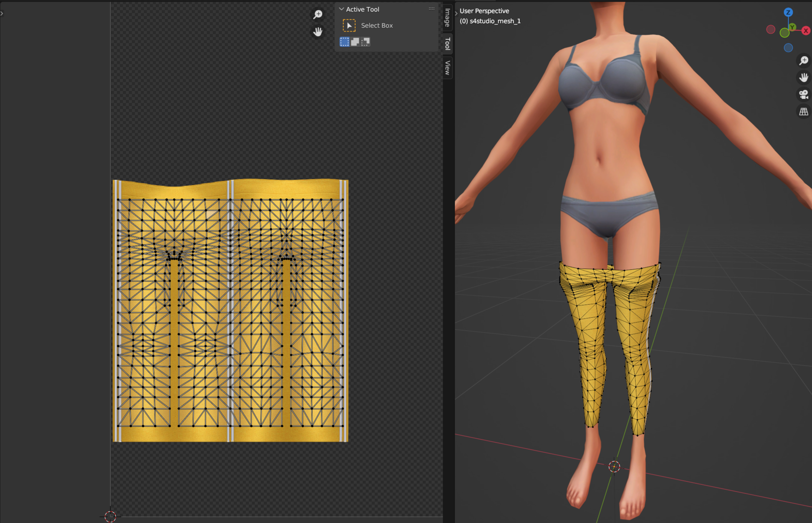Image resolution: width=812 pixels, height=523 pixels.
Task: Expand the 3D viewport toolbar arrow
Action: 456,13
